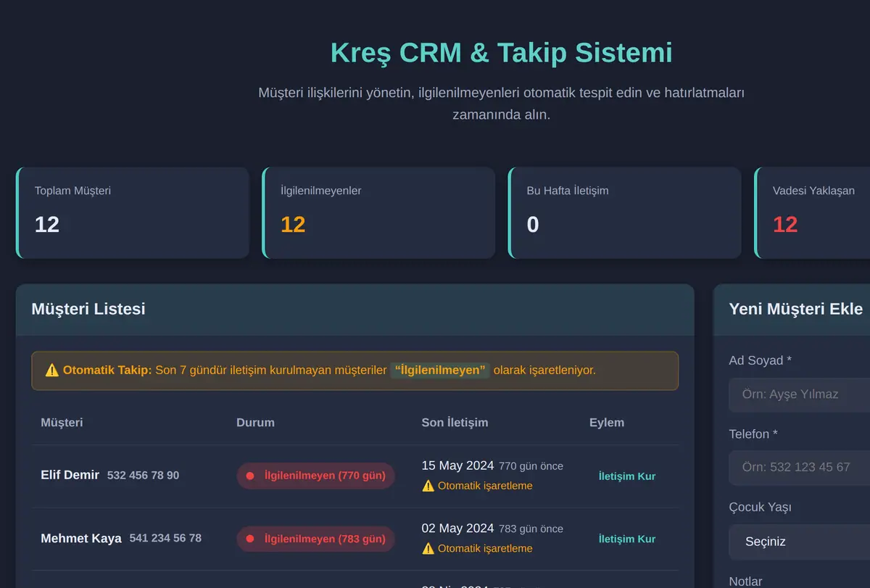Click customer name Mehmet Kaya
Screen dimensions: 870x588
(x=81, y=539)
